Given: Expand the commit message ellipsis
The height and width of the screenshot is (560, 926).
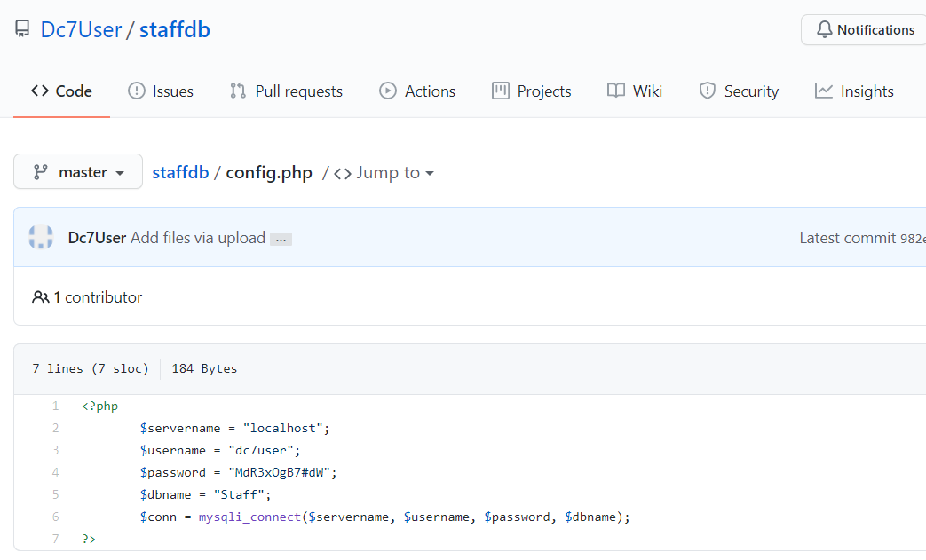Looking at the screenshot, I should [281, 239].
